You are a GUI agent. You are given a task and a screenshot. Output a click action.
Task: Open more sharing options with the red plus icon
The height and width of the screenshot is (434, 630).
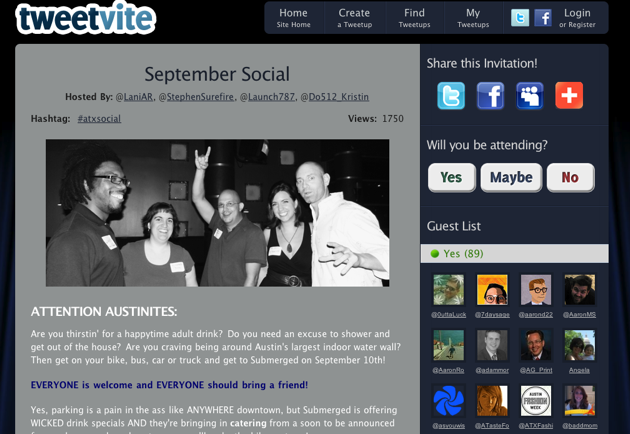click(x=569, y=96)
